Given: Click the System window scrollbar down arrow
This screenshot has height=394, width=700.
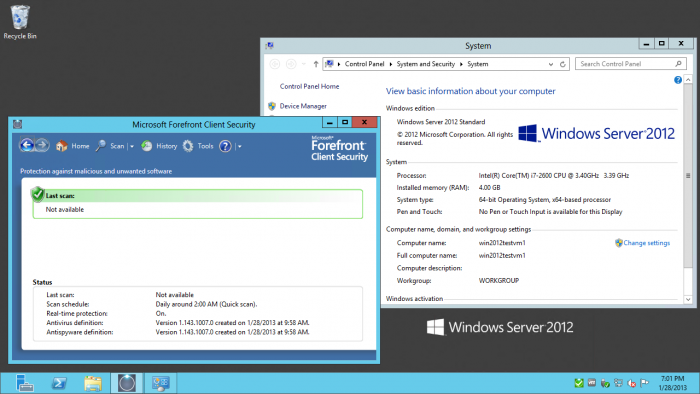Looking at the screenshot, I should tap(688, 299).
